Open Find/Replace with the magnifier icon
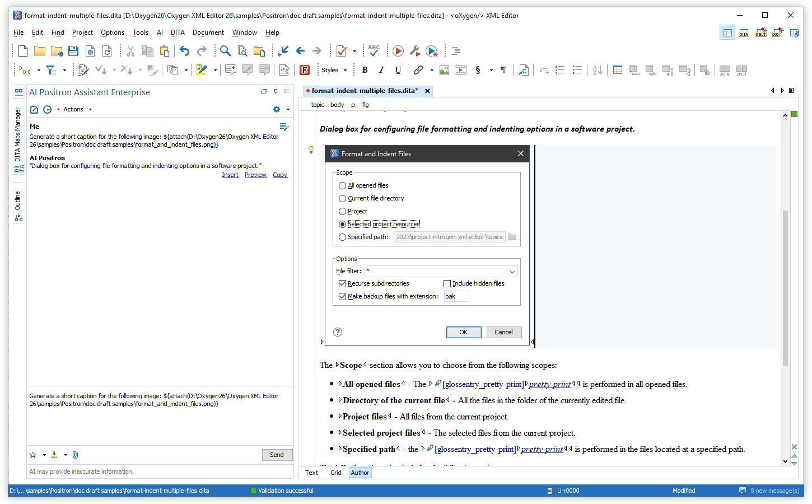Image resolution: width=812 pixels, height=504 pixels. [x=225, y=51]
